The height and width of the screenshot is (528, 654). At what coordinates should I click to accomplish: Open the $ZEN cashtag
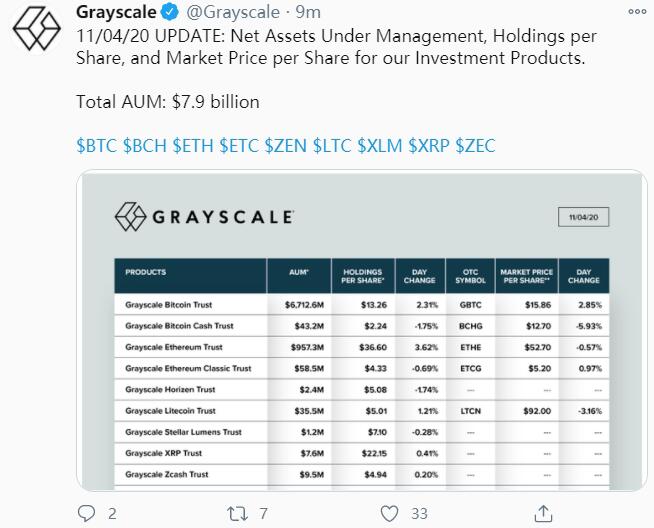coord(286,146)
